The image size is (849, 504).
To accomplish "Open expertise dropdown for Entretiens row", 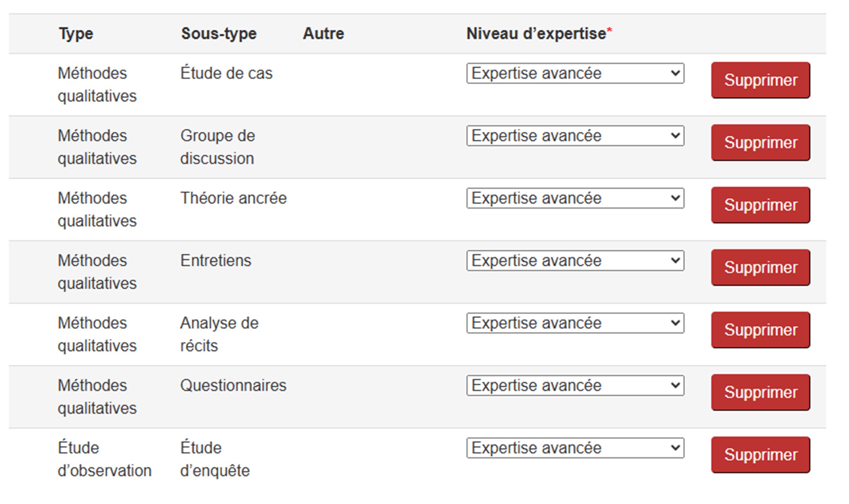I will 575,261.
